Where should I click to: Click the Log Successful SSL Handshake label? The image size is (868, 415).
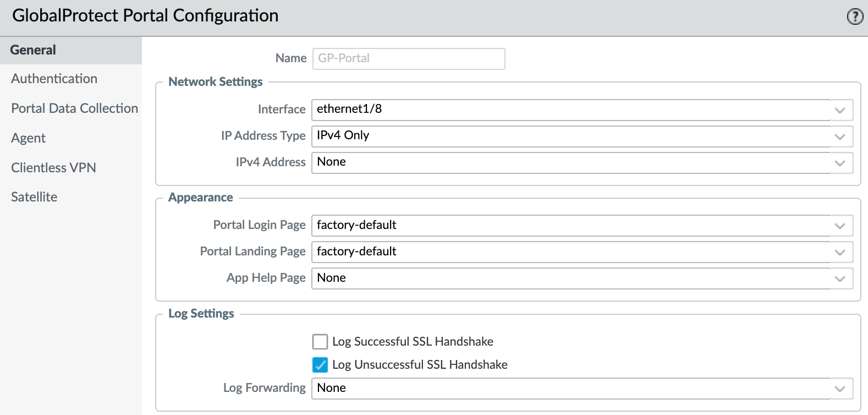click(413, 342)
